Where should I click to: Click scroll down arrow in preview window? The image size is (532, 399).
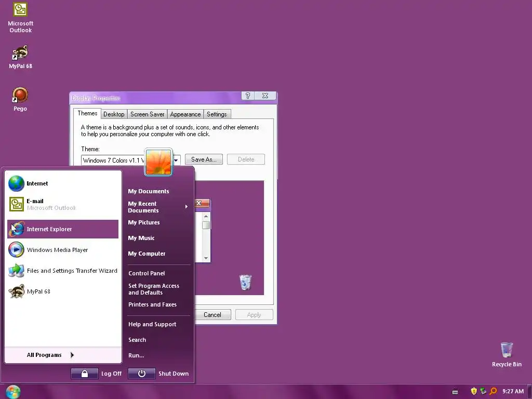click(206, 258)
